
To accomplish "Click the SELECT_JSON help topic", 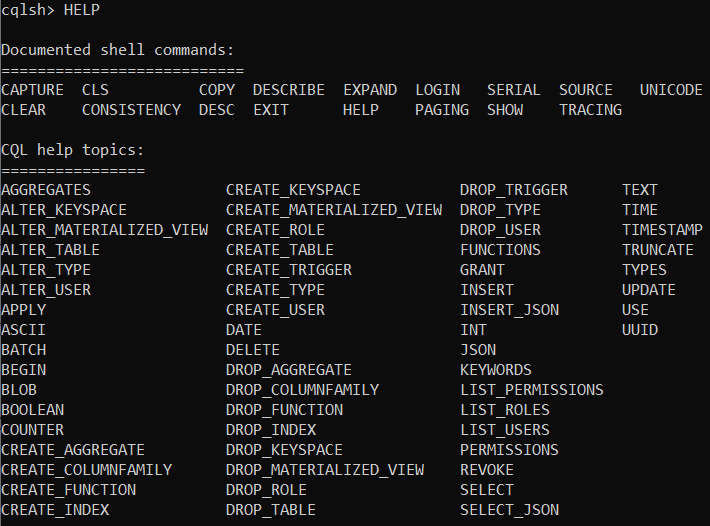I will 510,510.
